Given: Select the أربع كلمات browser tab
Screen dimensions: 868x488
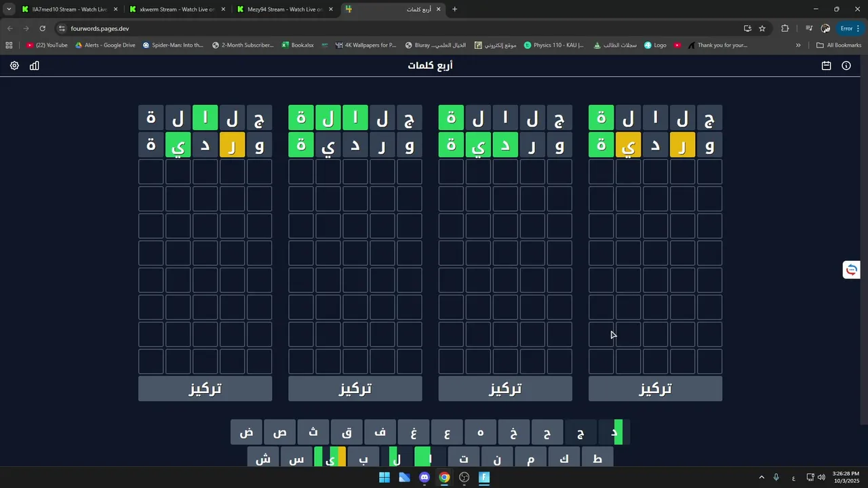Looking at the screenshot, I should tap(393, 9).
